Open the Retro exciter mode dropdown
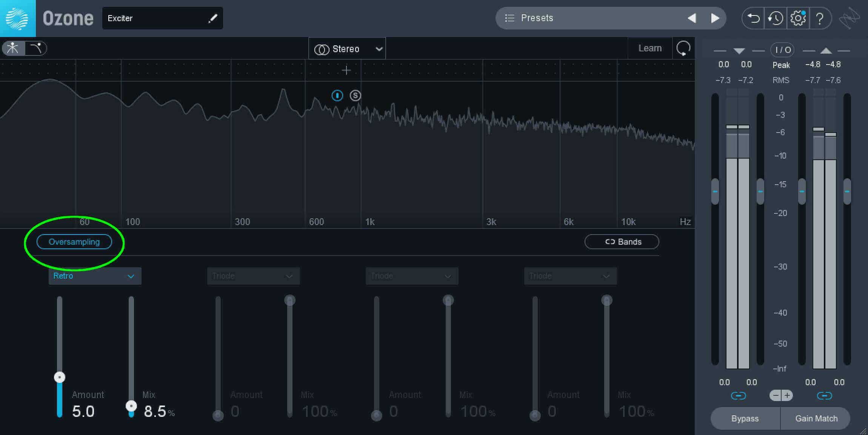The height and width of the screenshot is (435, 868). point(95,276)
